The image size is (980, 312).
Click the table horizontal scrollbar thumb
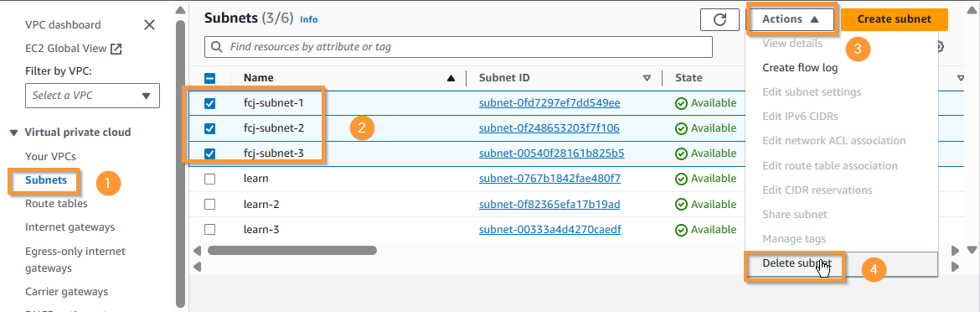point(291,251)
